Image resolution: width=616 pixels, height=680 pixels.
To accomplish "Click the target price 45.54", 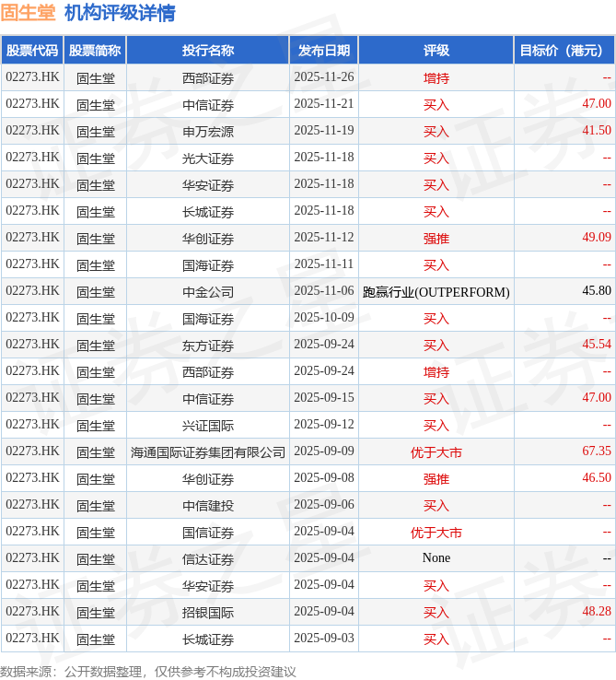I will (x=597, y=345).
